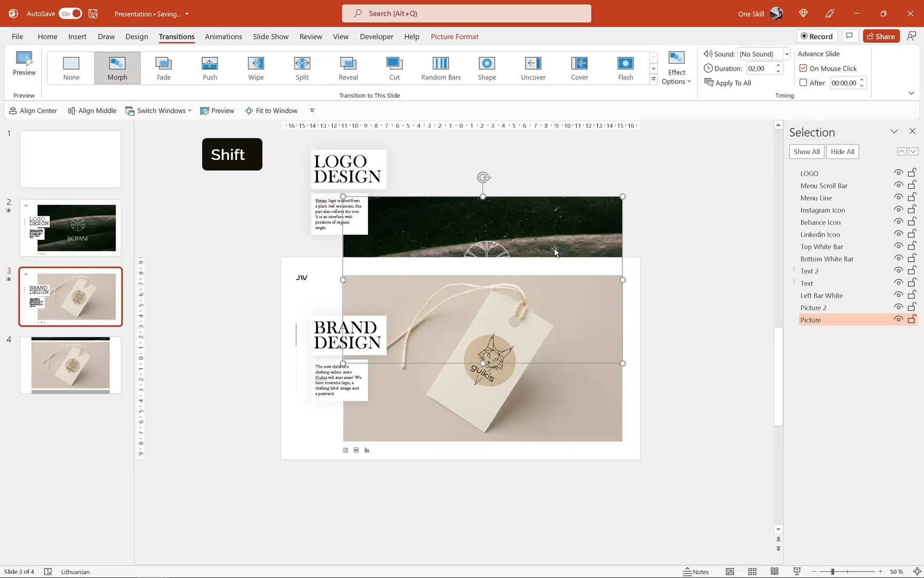Apply the Flash transition
Image resolution: width=924 pixels, height=578 pixels.
(x=626, y=68)
